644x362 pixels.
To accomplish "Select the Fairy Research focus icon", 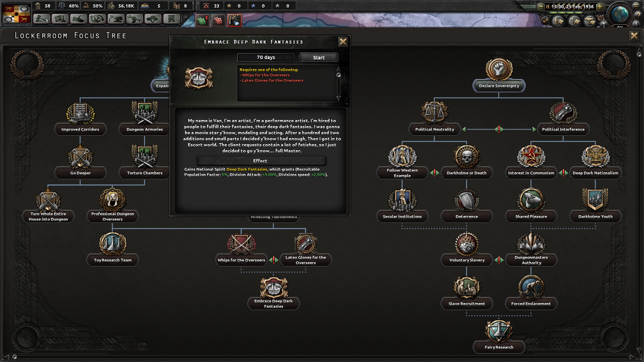I will click(499, 330).
